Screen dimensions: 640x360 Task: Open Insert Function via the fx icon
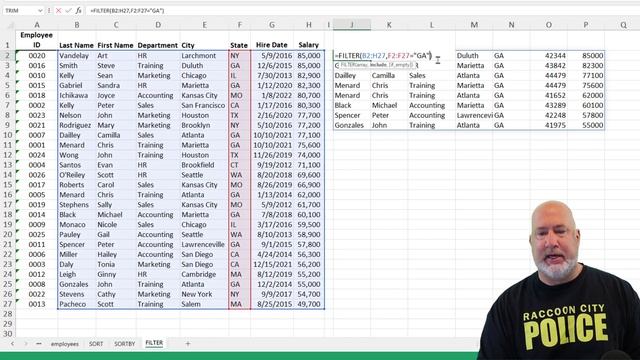click(x=78, y=11)
